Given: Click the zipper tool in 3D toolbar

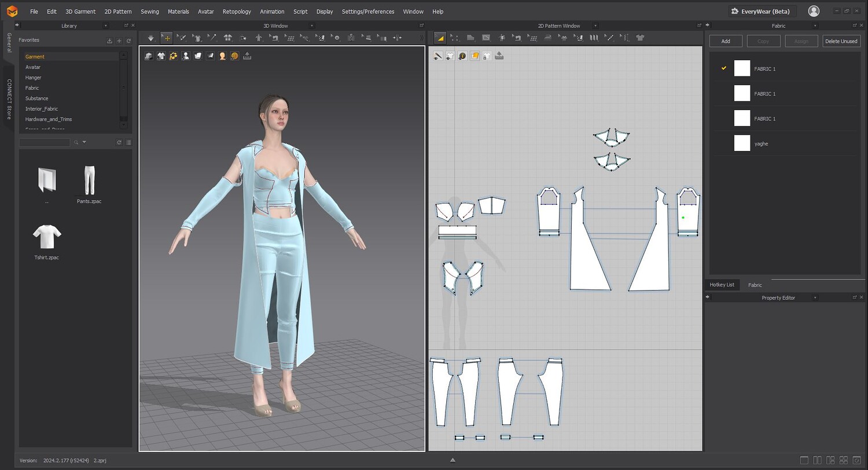Looking at the screenshot, I should tap(351, 38).
